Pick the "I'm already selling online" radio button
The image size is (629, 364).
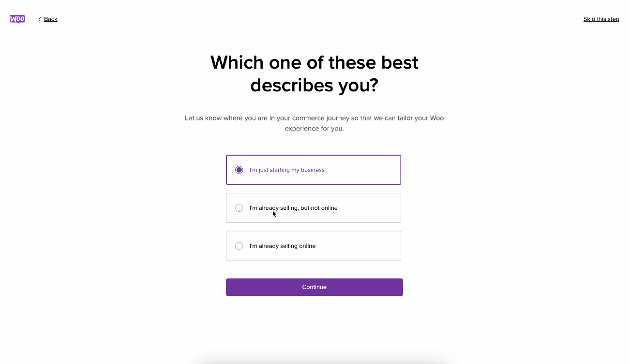[x=239, y=246]
